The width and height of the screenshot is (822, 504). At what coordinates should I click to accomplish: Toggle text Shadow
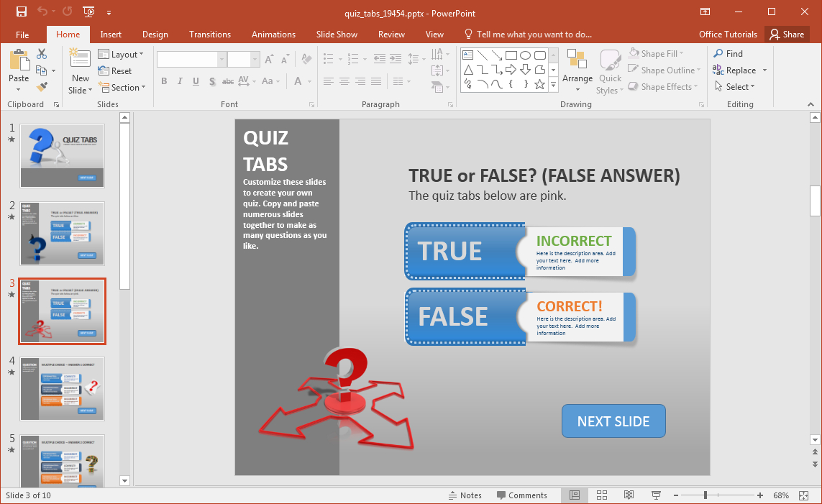(211, 81)
